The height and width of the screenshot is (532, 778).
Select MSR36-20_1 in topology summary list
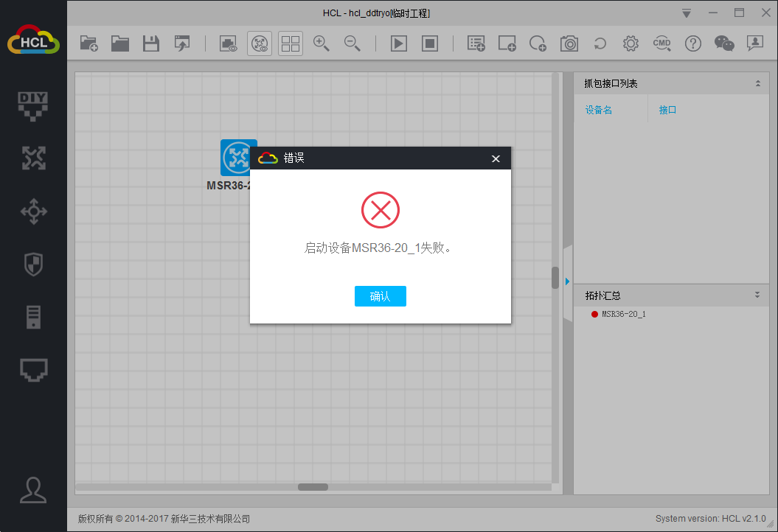[623, 314]
